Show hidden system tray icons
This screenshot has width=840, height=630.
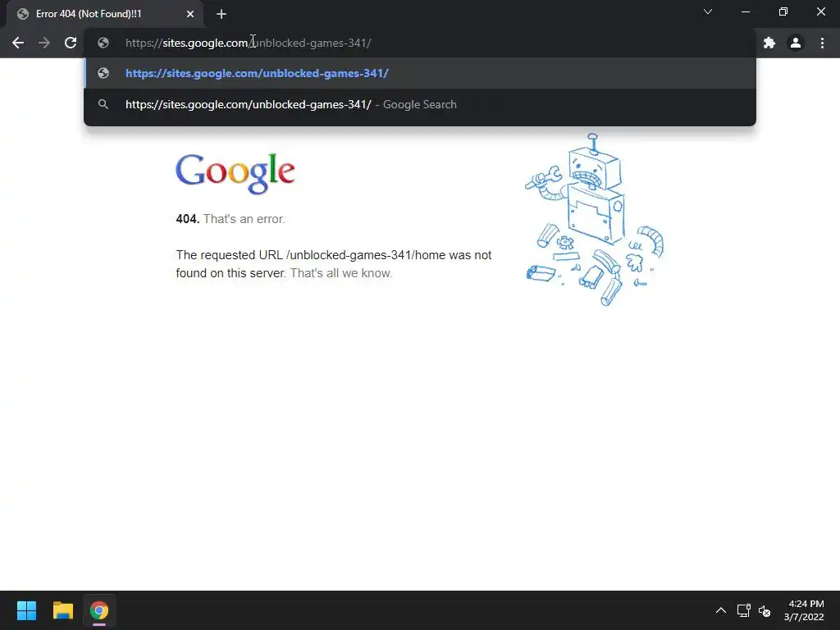tap(721, 610)
